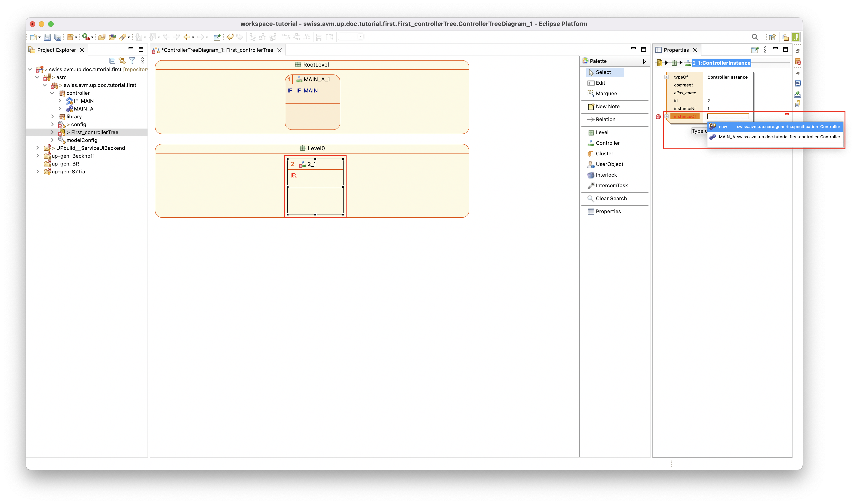
Task: Collapse the controller folder in Project Explorer
Action: (x=52, y=93)
